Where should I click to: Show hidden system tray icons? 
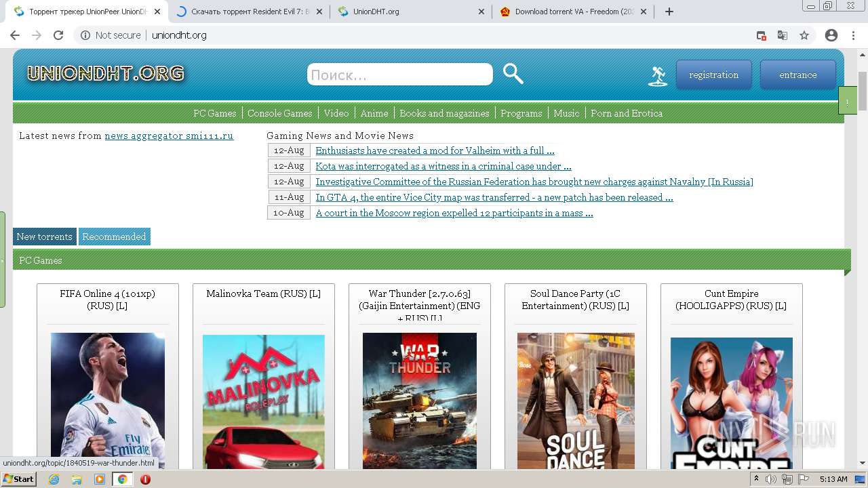(757, 479)
